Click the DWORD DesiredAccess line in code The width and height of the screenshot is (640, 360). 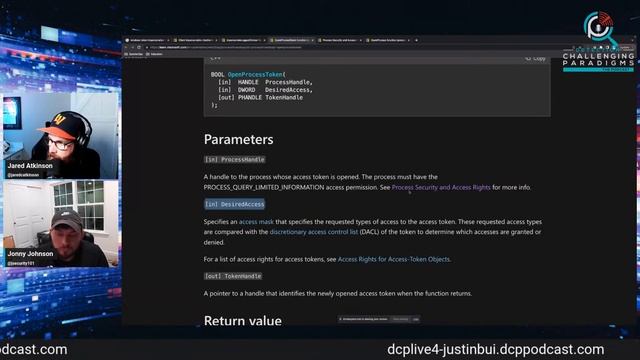tap(265, 90)
